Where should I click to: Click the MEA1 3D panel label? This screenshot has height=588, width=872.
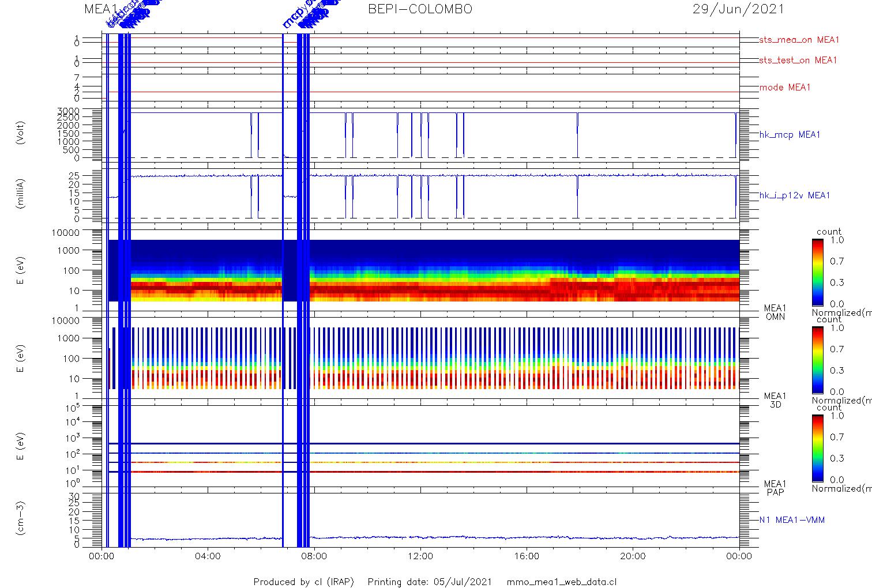(x=775, y=400)
